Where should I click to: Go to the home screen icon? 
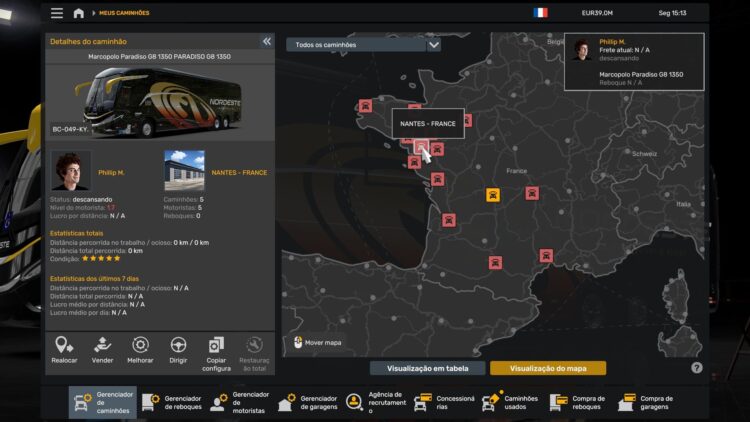click(x=79, y=13)
